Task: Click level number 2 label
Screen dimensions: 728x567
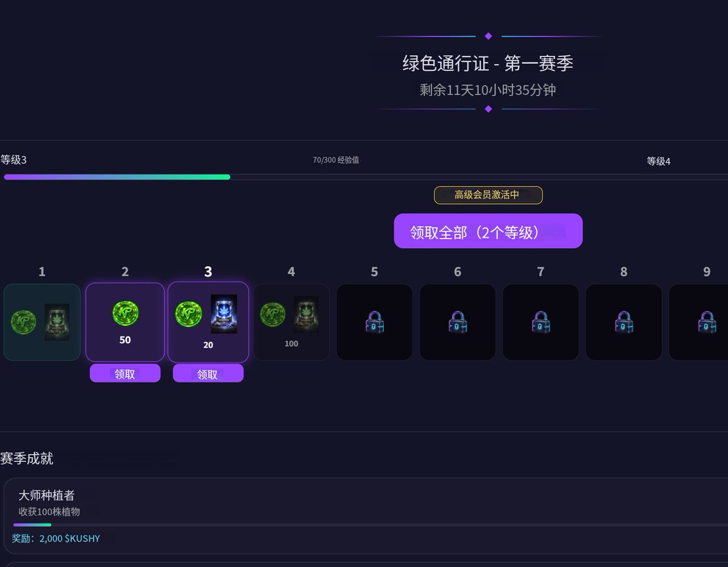Action: [x=125, y=271]
